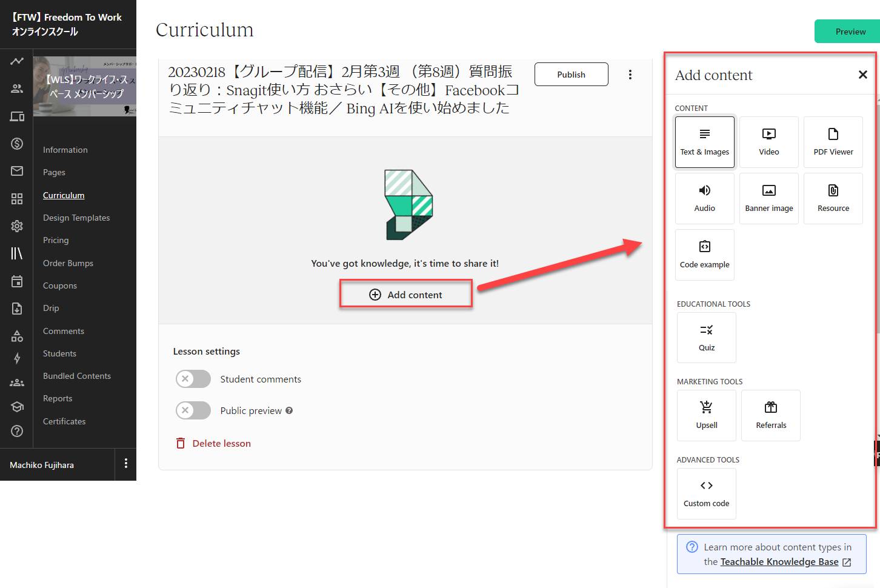The image size is (880, 588).
Task: Open the calendar coaching icon in sidebar
Action: (x=17, y=281)
